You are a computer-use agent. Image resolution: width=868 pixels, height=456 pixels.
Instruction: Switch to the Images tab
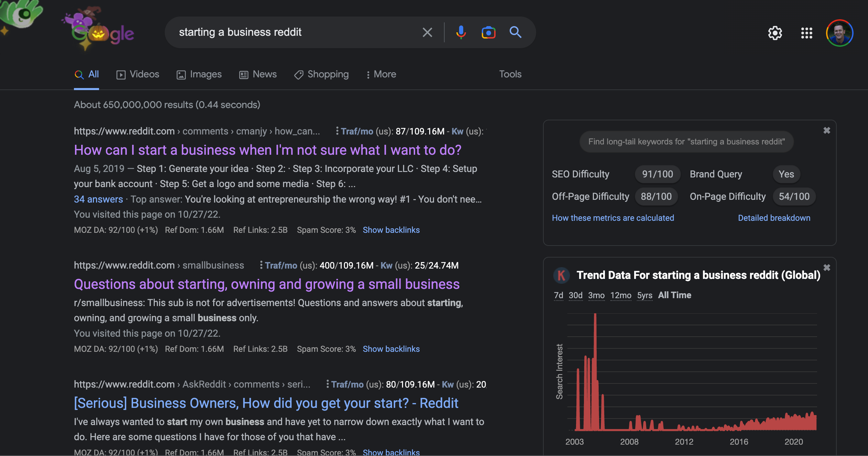click(x=199, y=74)
